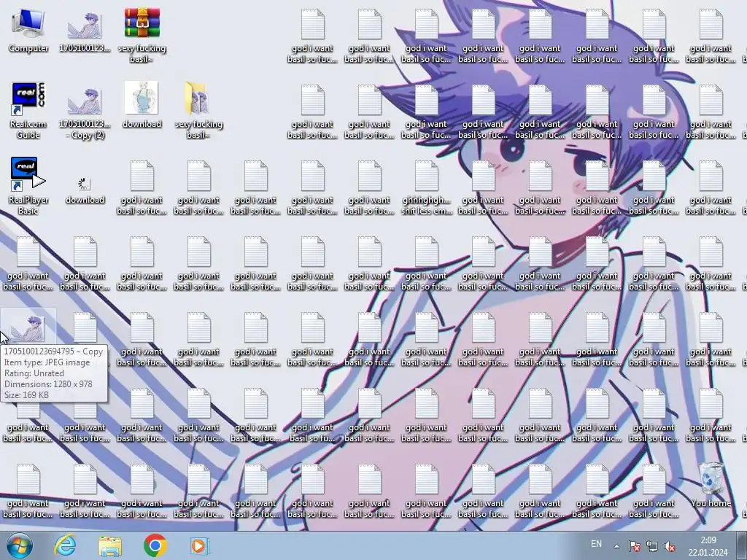
Task: Click the EN language indicator
Action: pyautogui.click(x=596, y=544)
